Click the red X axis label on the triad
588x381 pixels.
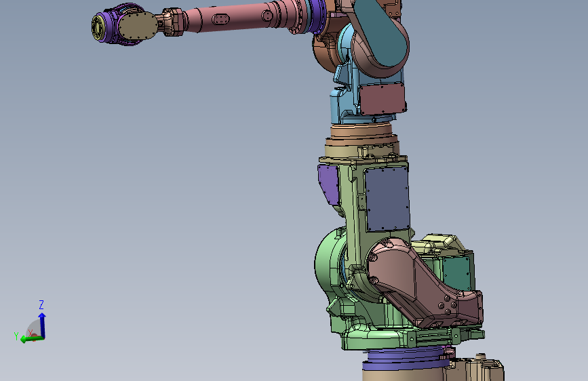tap(31, 333)
